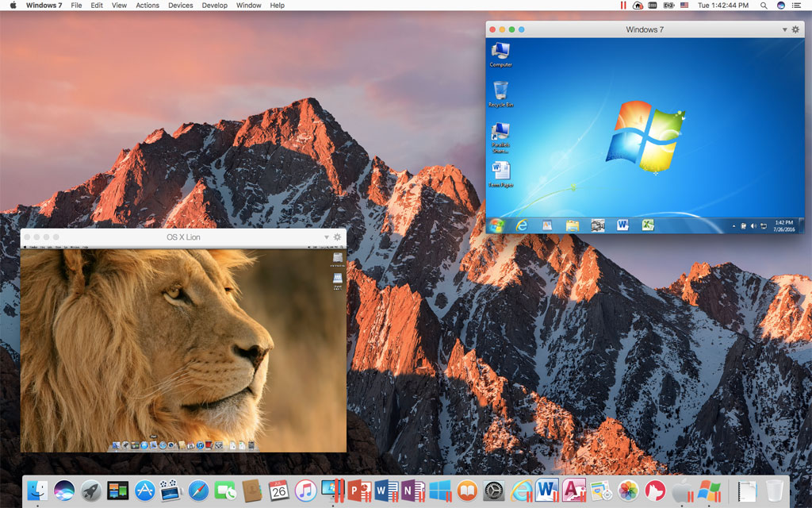Click the Parallels icon in the menu bar
This screenshot has height=508, width=812.
click(622, 6)
